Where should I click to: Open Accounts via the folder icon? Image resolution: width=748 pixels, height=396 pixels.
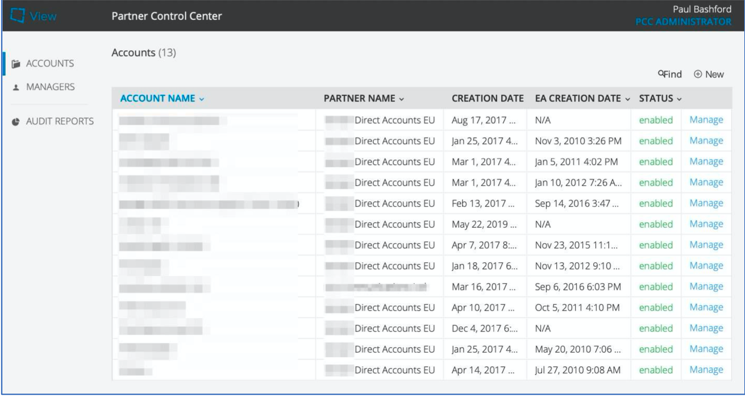[x=16, y=64]
